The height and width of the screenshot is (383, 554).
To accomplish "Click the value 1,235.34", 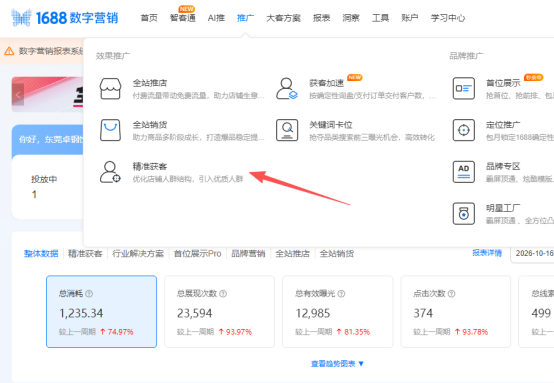I will point(81,313).
